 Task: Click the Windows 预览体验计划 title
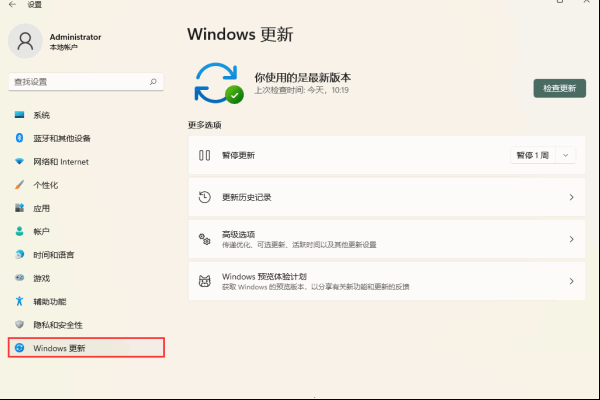(x=264, y=276)
